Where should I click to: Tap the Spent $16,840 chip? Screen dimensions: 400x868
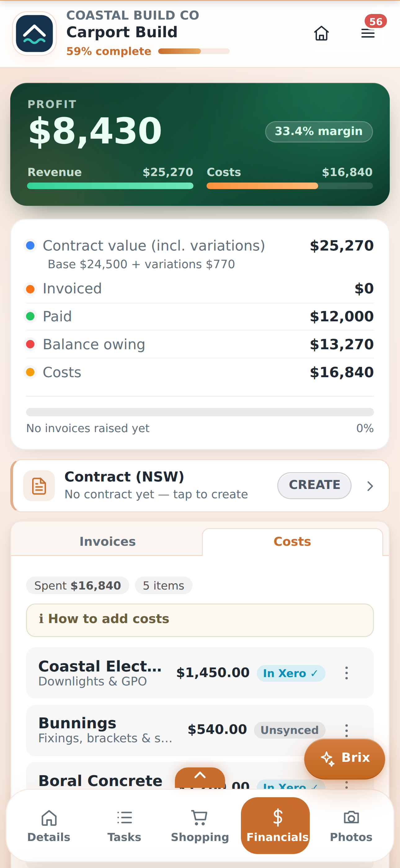pos(78,585)
